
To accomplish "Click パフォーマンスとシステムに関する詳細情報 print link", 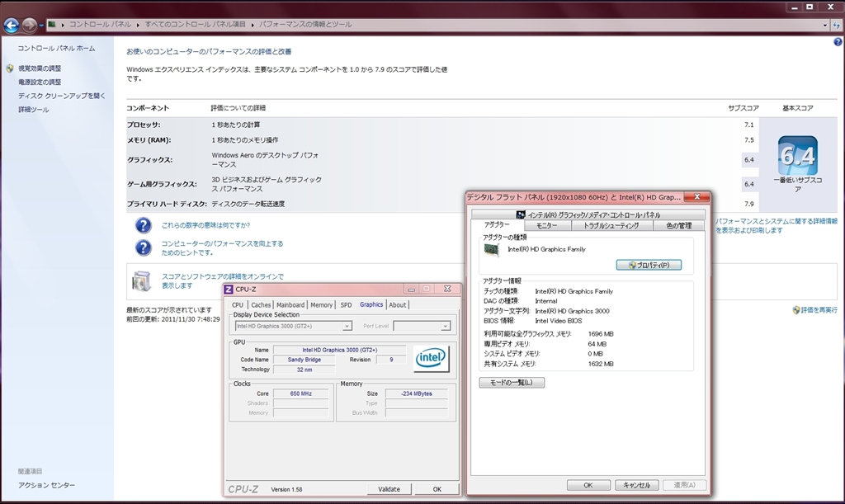I will point(777,226).
